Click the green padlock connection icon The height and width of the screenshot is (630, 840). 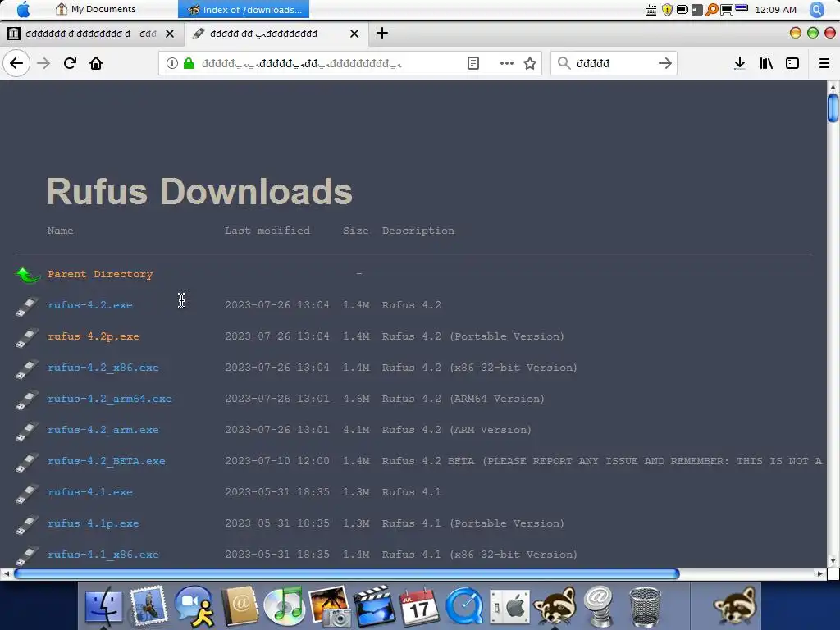[x=189, y=63]
